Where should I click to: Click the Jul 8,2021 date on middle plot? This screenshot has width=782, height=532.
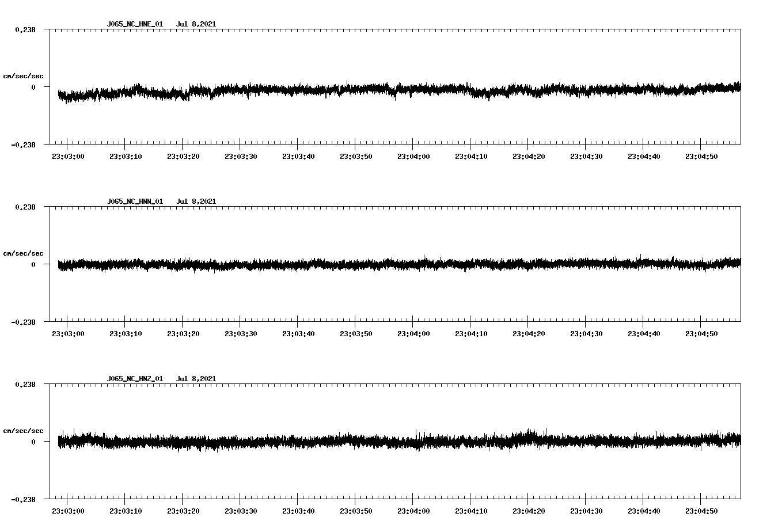pos(196,201)
